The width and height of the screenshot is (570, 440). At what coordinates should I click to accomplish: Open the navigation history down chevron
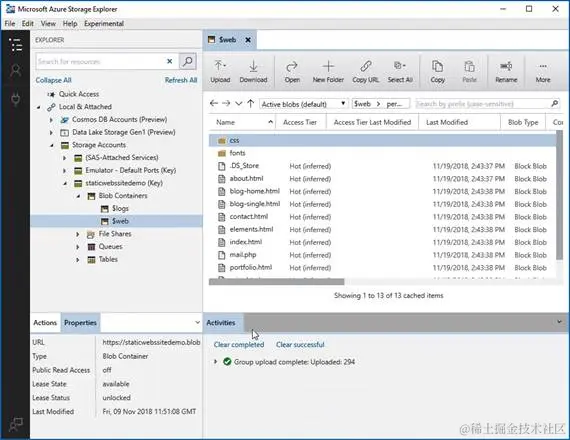(x=238, y=104)
